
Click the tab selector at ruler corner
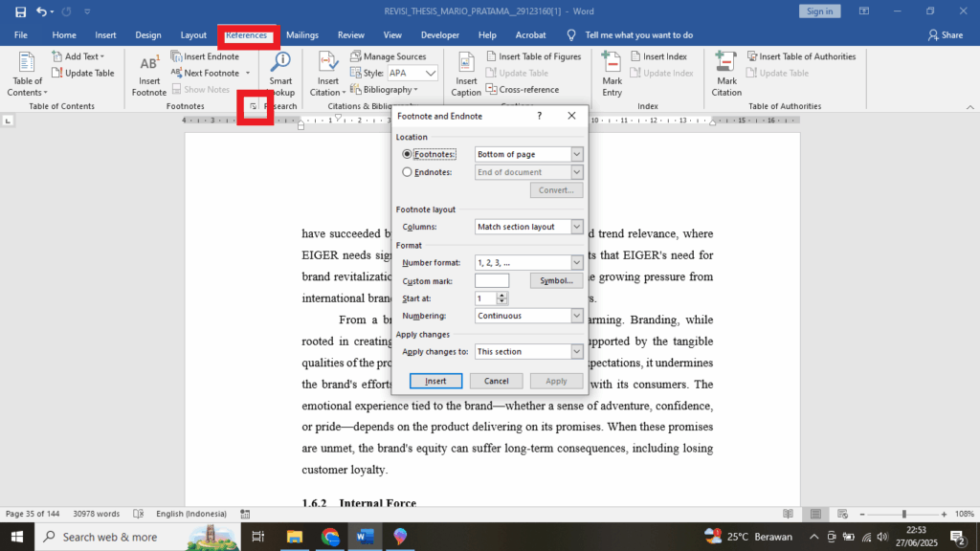8,121
